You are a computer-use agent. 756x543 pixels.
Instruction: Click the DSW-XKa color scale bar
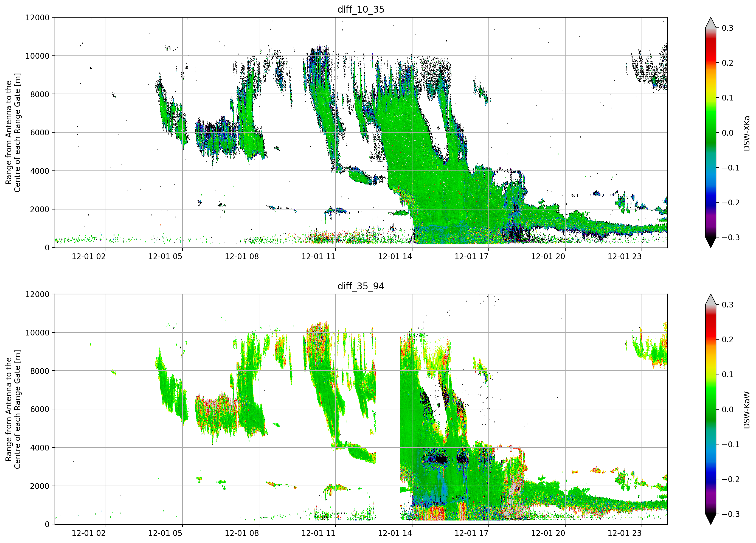[x=711, y=132]
